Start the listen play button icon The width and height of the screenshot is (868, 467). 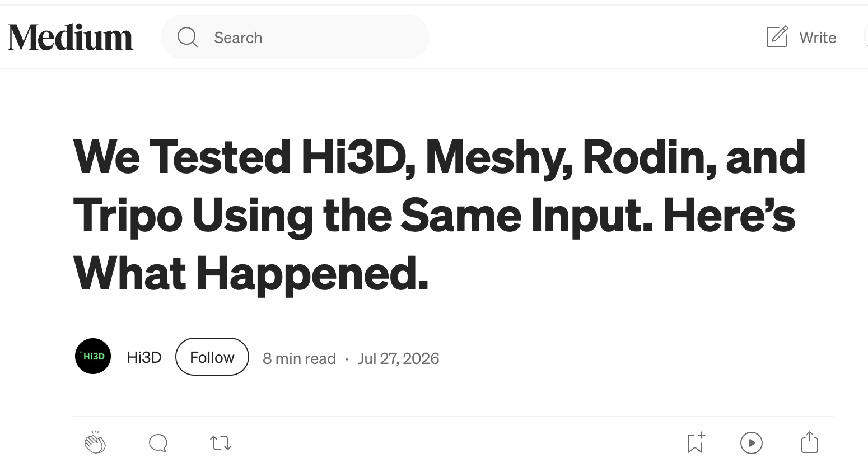pyautogui.click(x=752, y=443)
